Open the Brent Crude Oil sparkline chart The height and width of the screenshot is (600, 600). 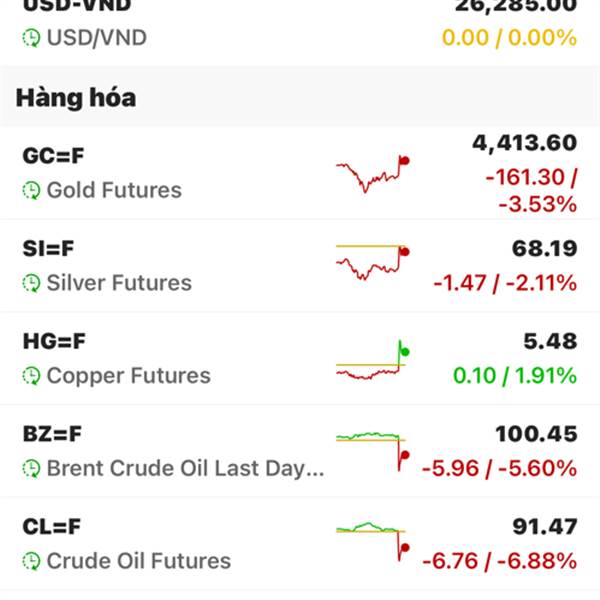(x=372, y=449)
